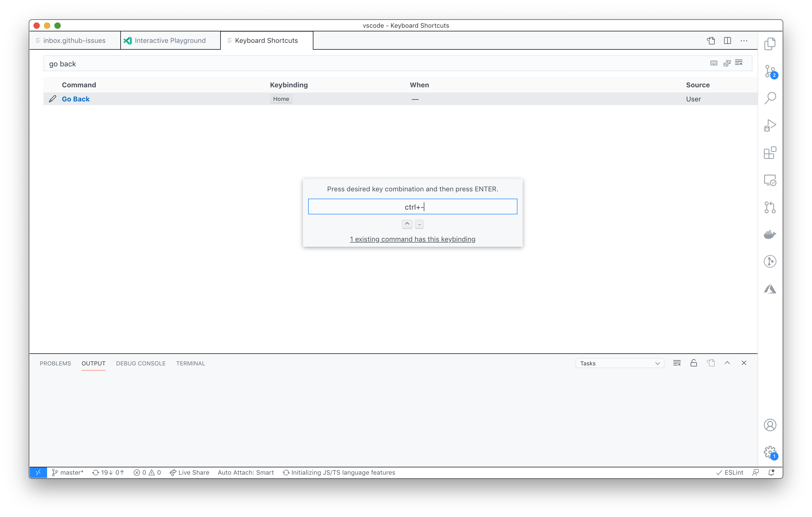
Task: Click the keybinding input field showing ctrl+-
Action: pyautogui.click(x=412, y=206)
